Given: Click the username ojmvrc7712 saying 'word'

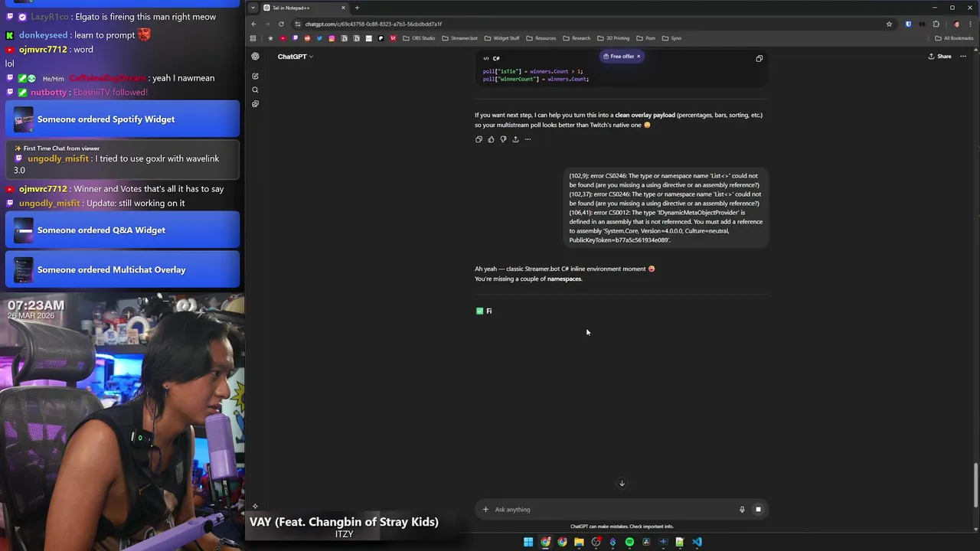Looking at the screenshot, I should click(43, 49).
